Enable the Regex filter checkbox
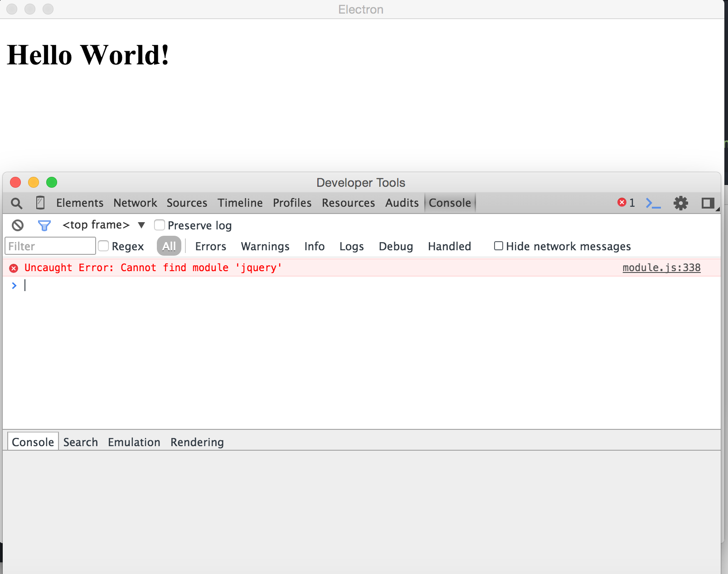 (x=103, y=246)
